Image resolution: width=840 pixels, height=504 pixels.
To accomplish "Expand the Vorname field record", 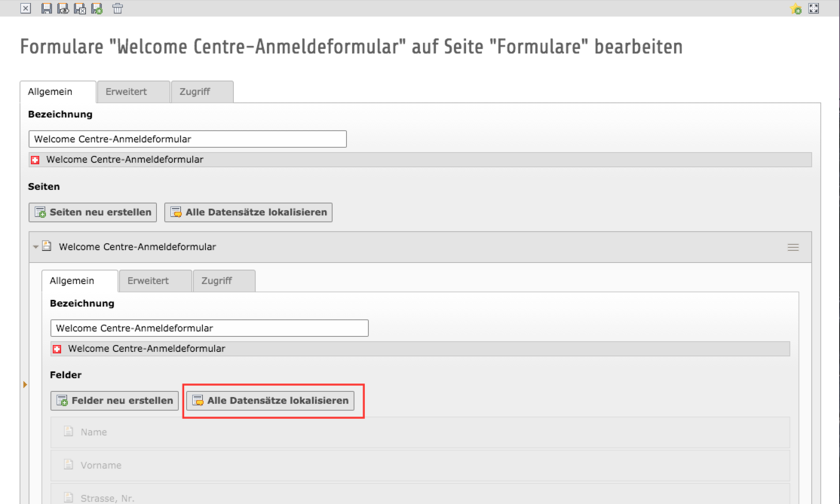I will pos(420,466).
